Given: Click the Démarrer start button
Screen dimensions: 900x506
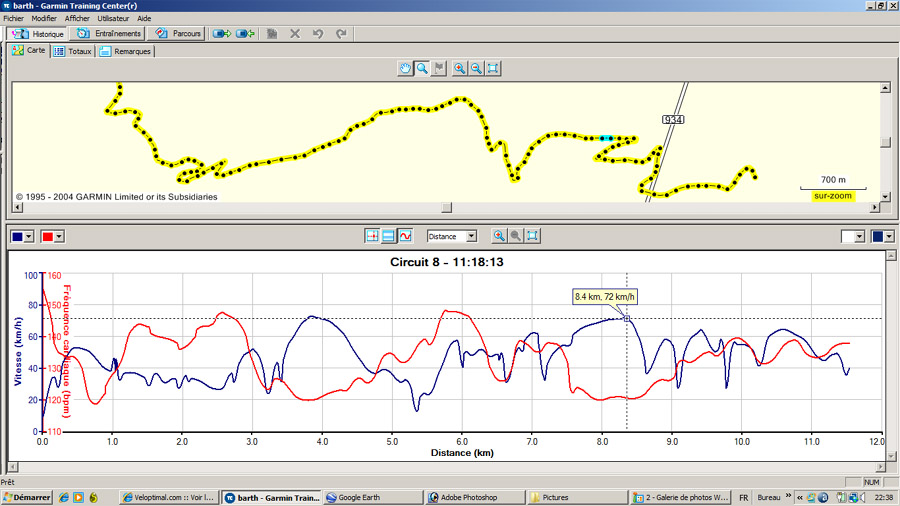Looking at the screenshot, I should [27, 497].
